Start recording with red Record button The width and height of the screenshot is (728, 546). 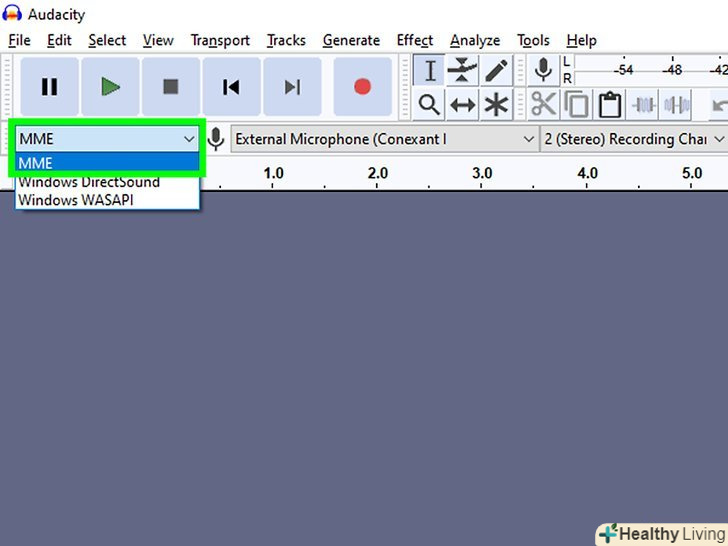pos(362,87)
